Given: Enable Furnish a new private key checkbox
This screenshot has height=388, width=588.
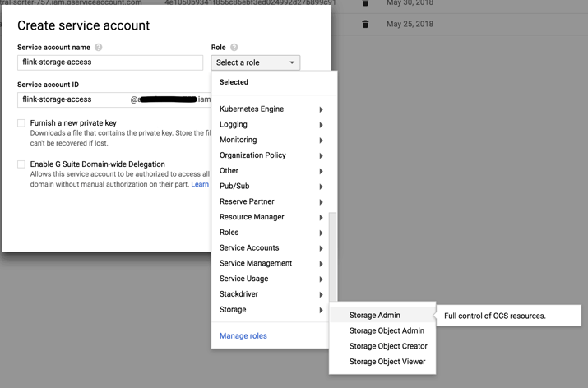Looking at the screenshot, I should point(21,123).
